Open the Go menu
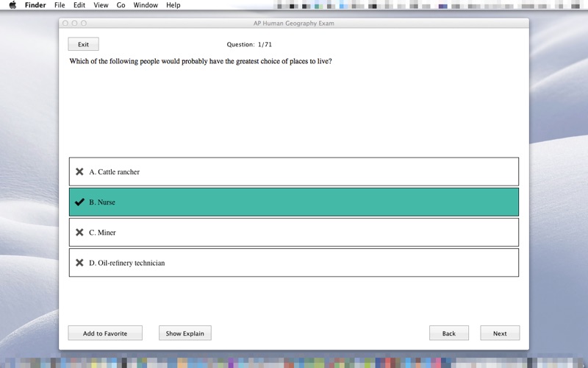 click(121, 5)
